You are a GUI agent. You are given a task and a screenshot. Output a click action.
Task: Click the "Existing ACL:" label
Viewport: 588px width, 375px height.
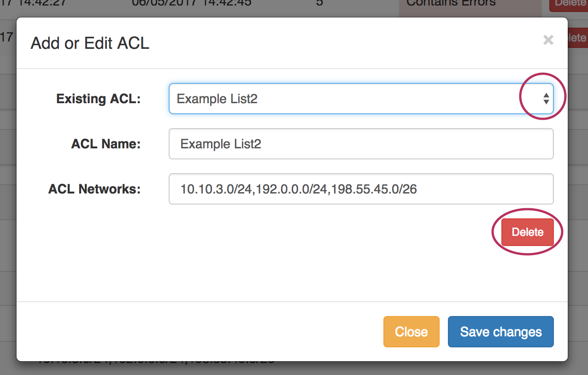pyautogui.click(x=98, y=99)
